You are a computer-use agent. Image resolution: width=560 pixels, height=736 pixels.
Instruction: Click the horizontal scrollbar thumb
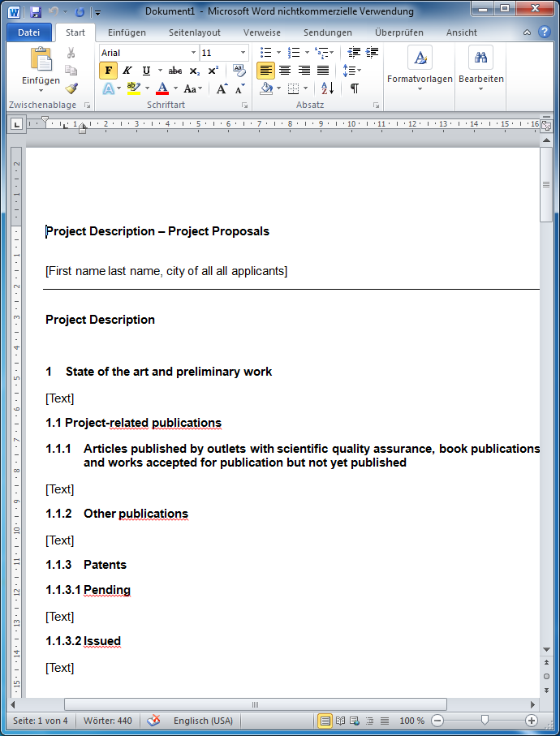(x=256, y=704)
